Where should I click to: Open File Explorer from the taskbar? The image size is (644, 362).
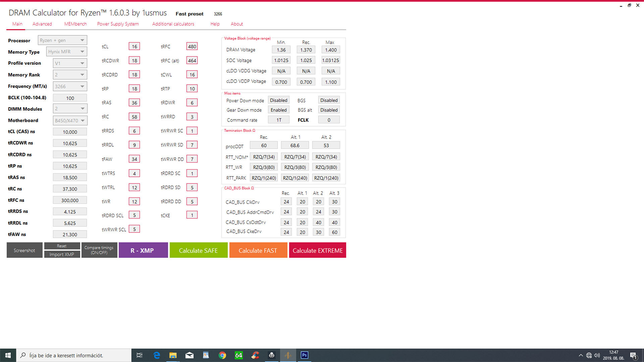173,355
